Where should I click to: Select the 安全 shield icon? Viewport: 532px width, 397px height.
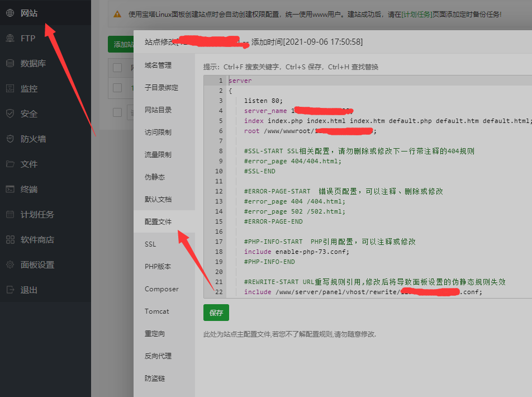10,114
